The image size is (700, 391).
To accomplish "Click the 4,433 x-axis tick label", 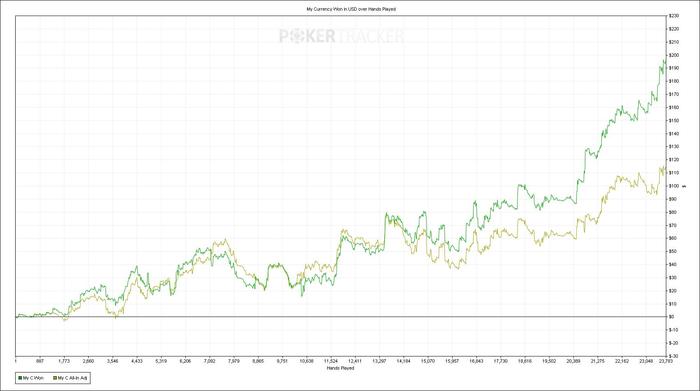I will [x=137, y=361].
